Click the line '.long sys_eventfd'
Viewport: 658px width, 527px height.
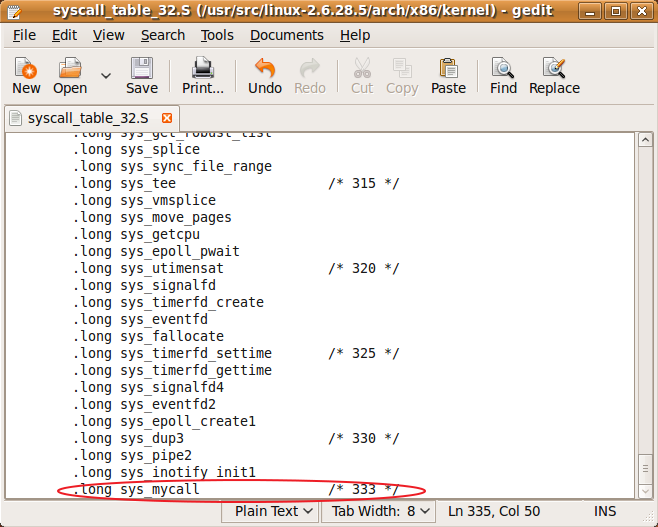click(140, 319)
